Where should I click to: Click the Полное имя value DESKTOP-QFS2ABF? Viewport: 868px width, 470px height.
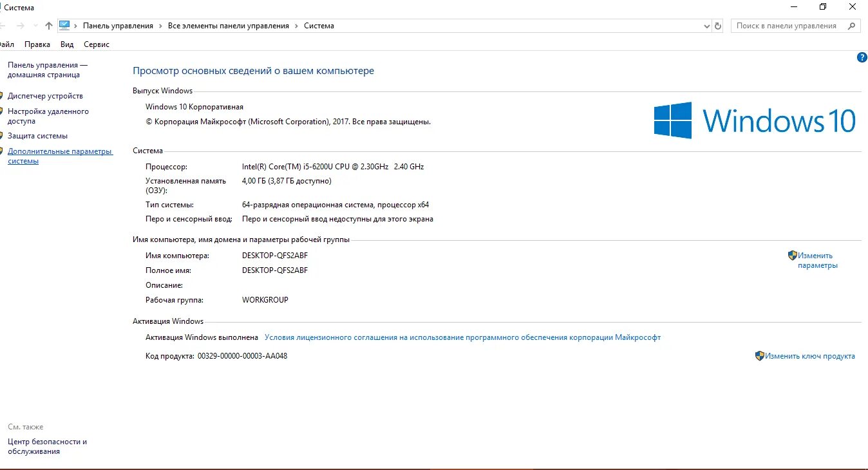click(x=275, y=270)
